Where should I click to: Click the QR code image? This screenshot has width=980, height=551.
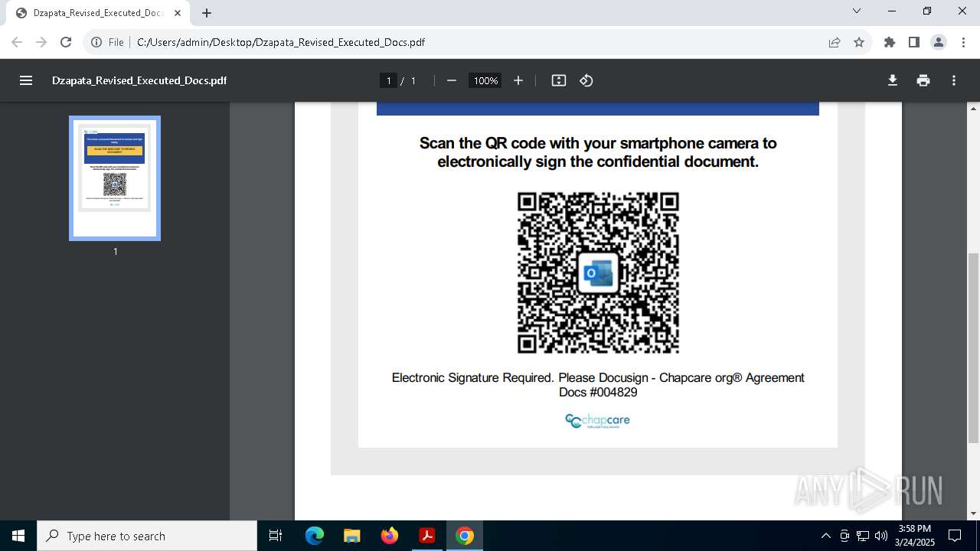pyautogui.click(x=598, y=272)
